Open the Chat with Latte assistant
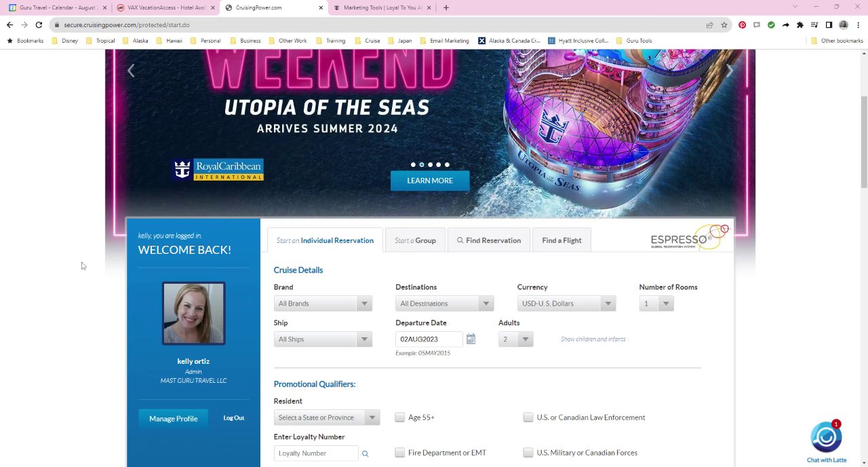Screen dimensions: 868x467 pos(826,443)
